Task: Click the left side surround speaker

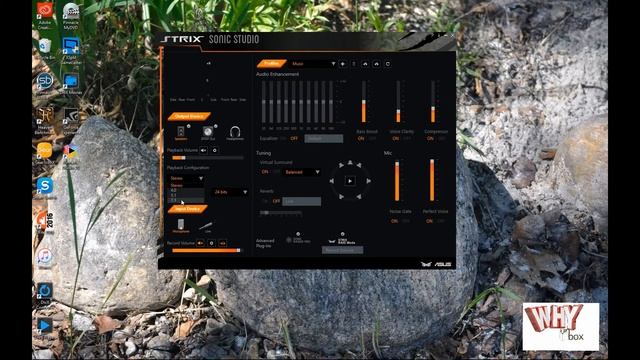Action: (331, 181)
